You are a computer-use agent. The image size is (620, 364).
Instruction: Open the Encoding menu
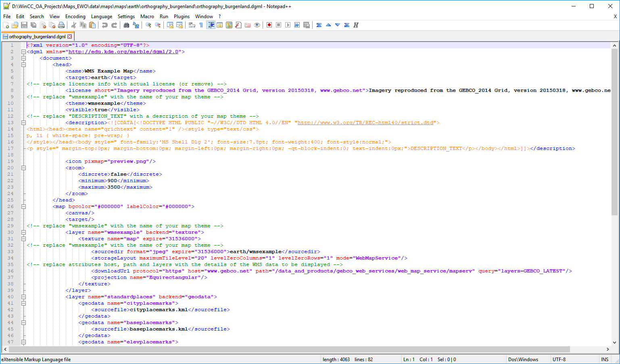tap(75, 17)
